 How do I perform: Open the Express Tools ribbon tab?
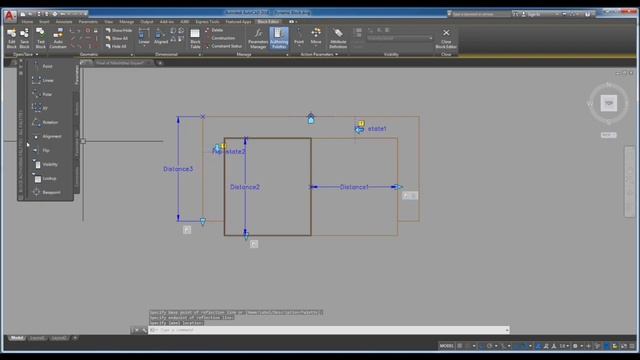tap(207, 22)
